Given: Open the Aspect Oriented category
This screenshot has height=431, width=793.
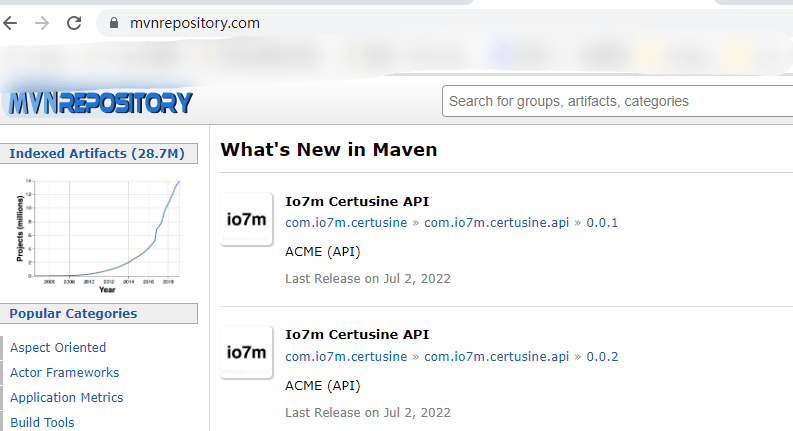Looking at the screenshot, I should tap(58, 348).
